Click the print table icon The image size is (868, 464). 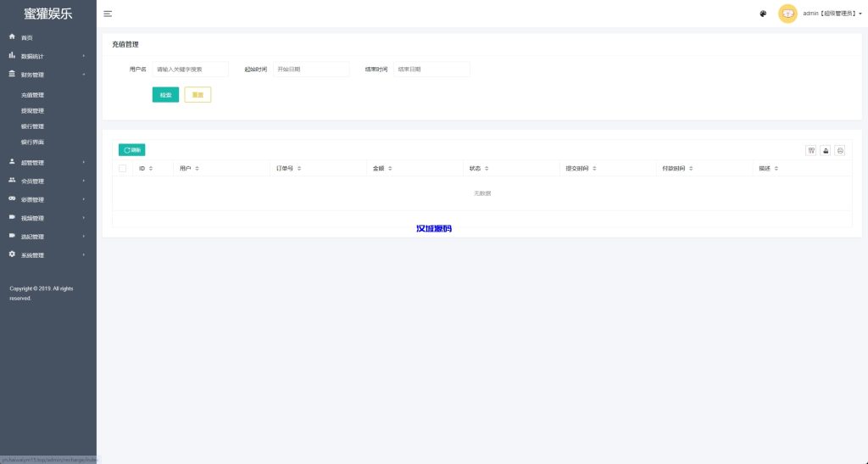coord(840,150)
